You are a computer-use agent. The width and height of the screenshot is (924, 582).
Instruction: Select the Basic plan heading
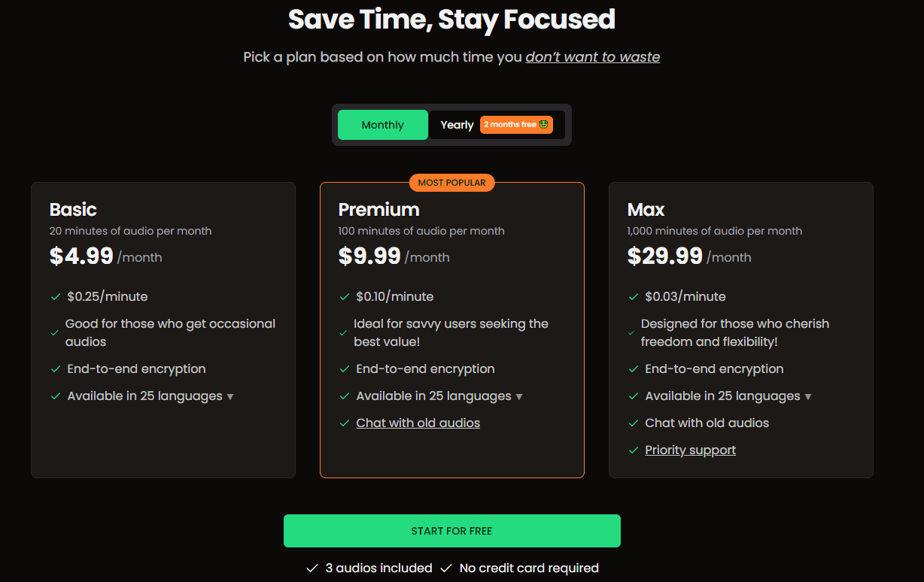pos(73,209)
